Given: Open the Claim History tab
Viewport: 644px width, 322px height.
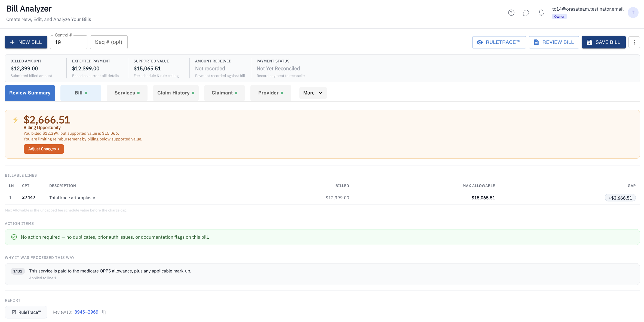Looking at the screenshot, I should 176,93.
